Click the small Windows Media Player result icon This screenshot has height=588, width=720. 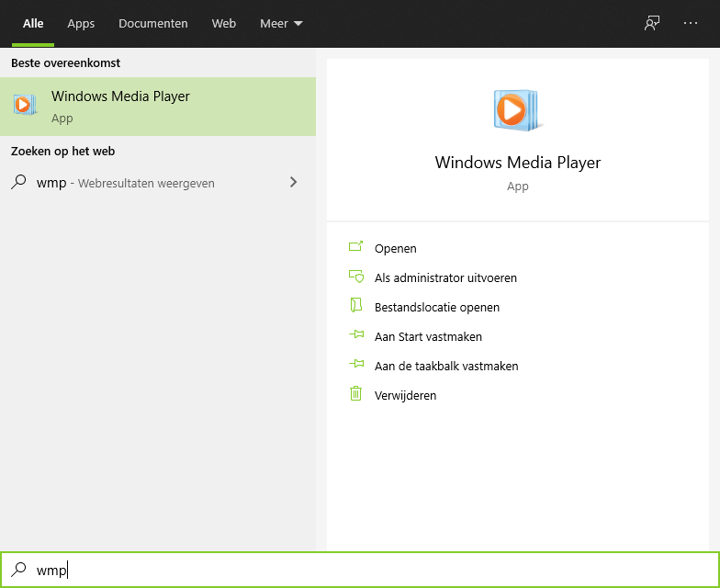[24, 105]
